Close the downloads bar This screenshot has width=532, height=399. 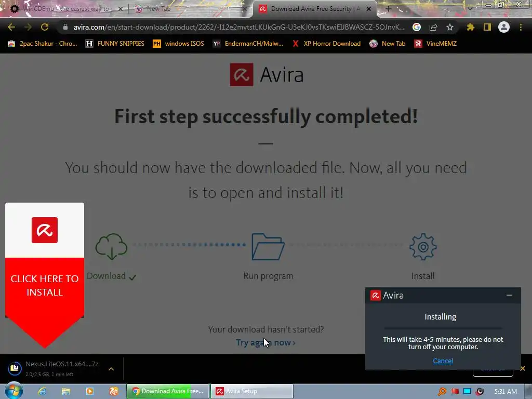coord(523,368)
